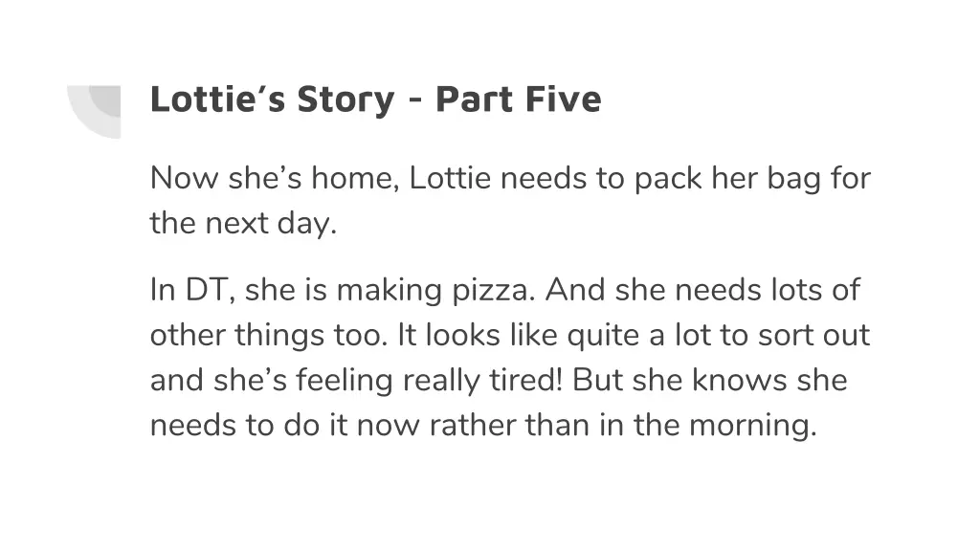Click the letters 'DT' in second paragraph
The width and height of the screenshot is (980, 551).
pos(206,290)
